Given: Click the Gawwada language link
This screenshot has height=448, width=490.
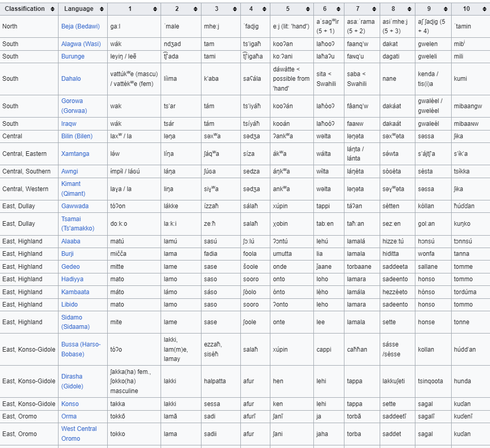Looking at the screenshot, I should click(75, 206).
